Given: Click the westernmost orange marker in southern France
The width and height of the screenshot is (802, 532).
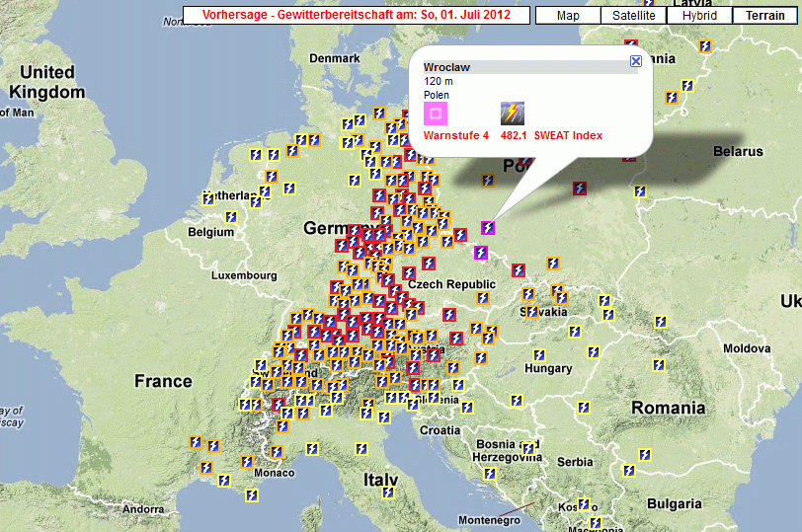Looking at the screenshot, I should (196, 442).
